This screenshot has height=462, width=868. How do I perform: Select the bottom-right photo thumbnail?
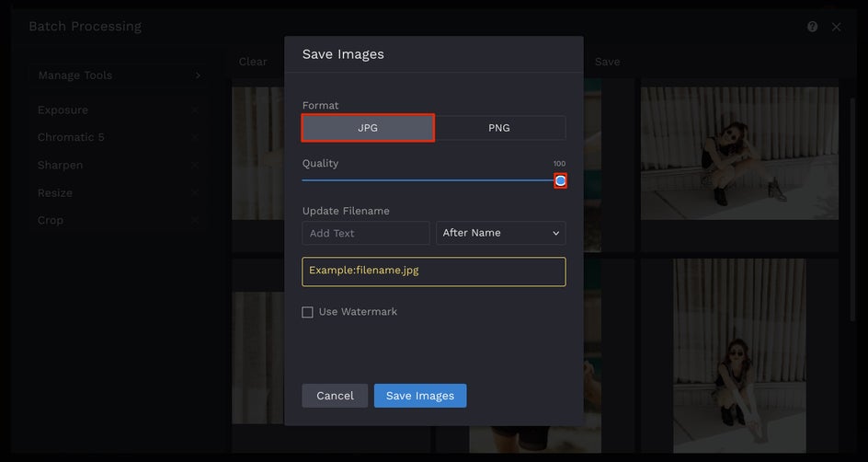click(739, 355)
